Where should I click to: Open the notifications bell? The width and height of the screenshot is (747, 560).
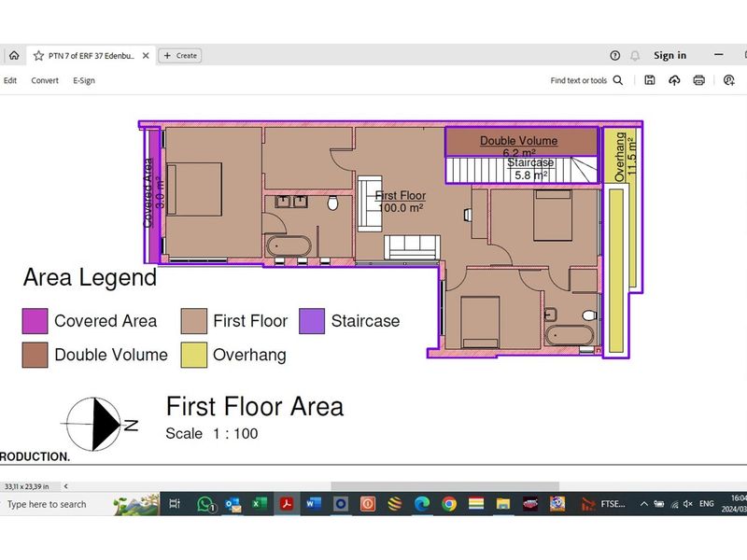pos(635,56)
